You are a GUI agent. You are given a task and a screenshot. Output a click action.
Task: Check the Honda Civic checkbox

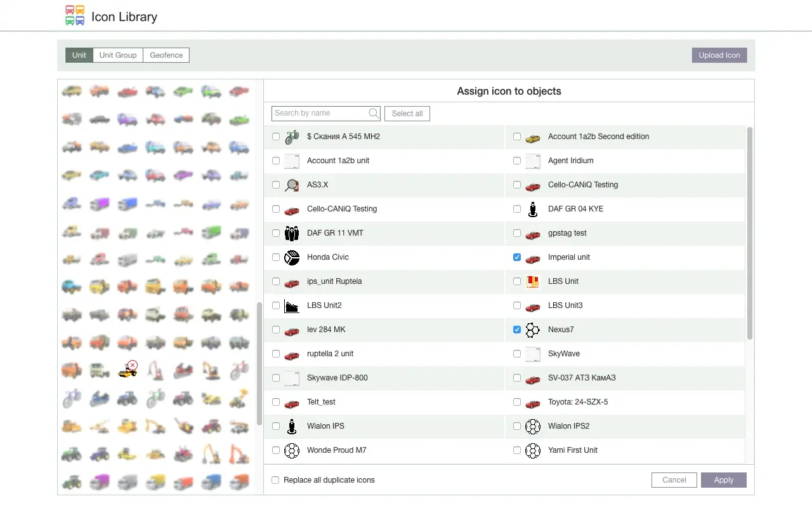(276, 257)
